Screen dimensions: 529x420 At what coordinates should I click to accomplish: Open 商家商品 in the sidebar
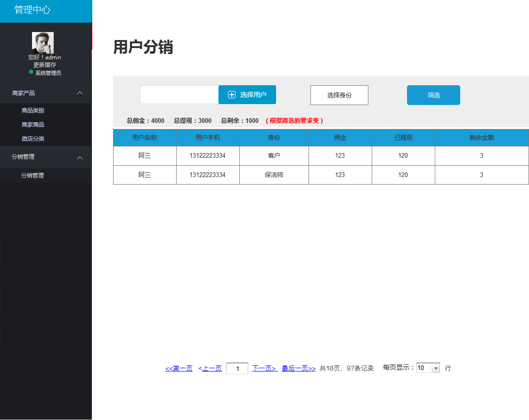click(33, 125)
